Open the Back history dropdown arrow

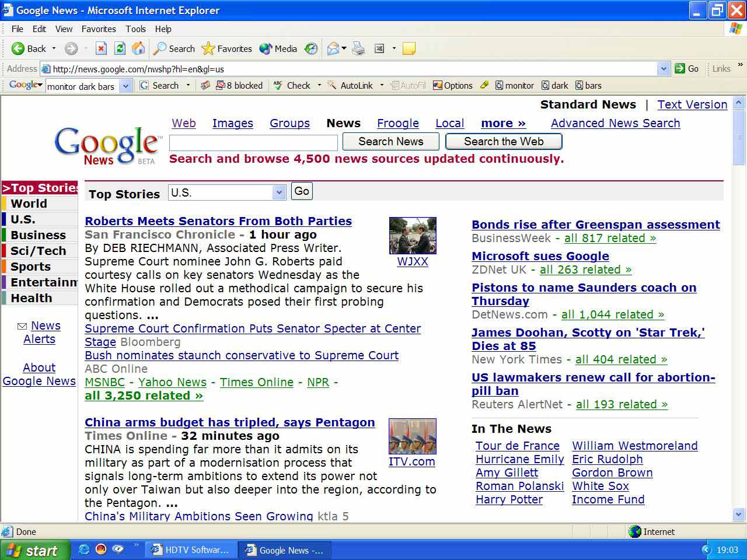54,49
